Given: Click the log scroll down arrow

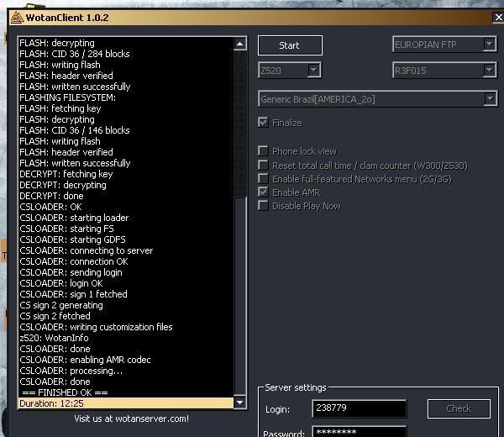Looking at the screenshot, I should (239, 403).
